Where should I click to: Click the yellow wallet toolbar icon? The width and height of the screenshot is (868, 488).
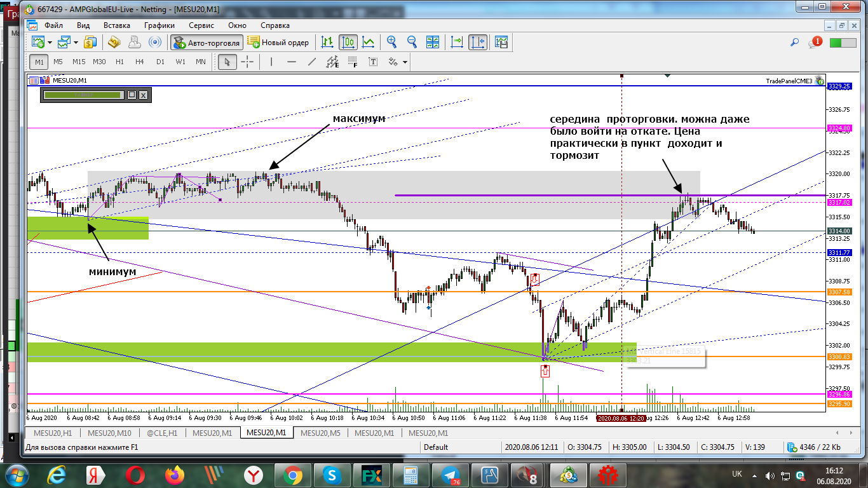(114, 43)
